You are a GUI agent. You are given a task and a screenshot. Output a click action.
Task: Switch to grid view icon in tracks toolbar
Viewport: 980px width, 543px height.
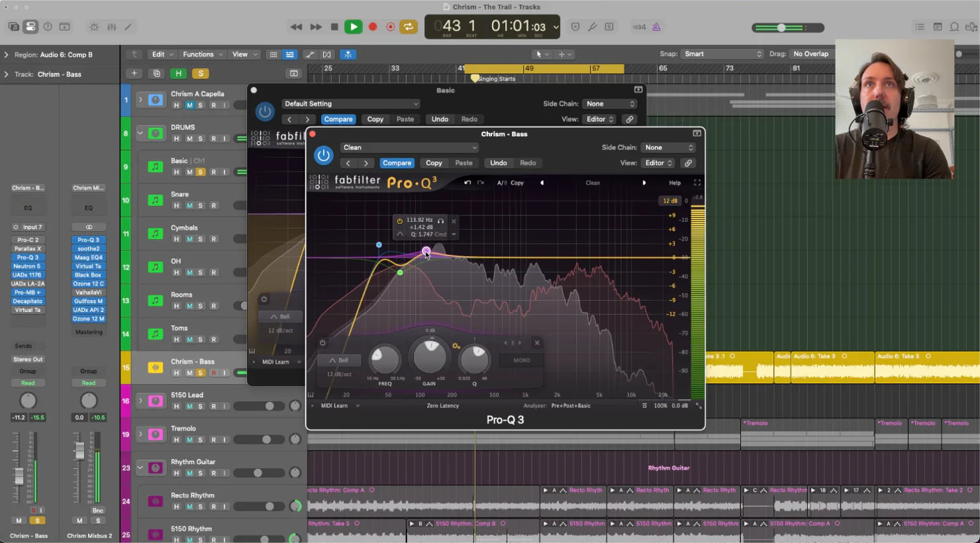coord(273,54)
